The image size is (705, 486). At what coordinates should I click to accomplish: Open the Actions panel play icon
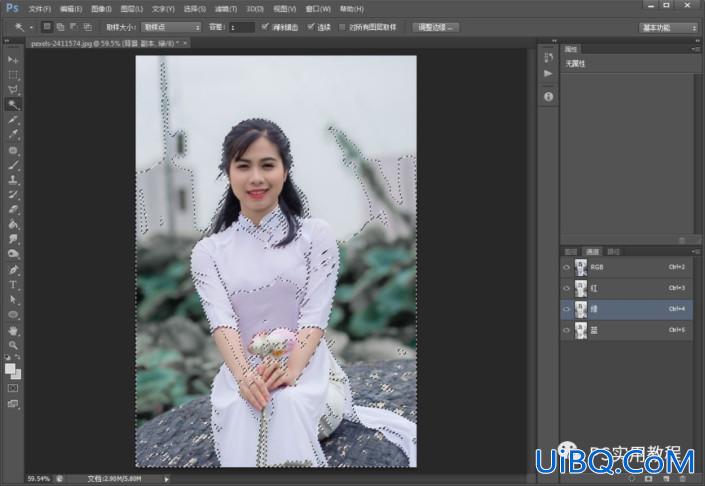click(x=548, y=73)
